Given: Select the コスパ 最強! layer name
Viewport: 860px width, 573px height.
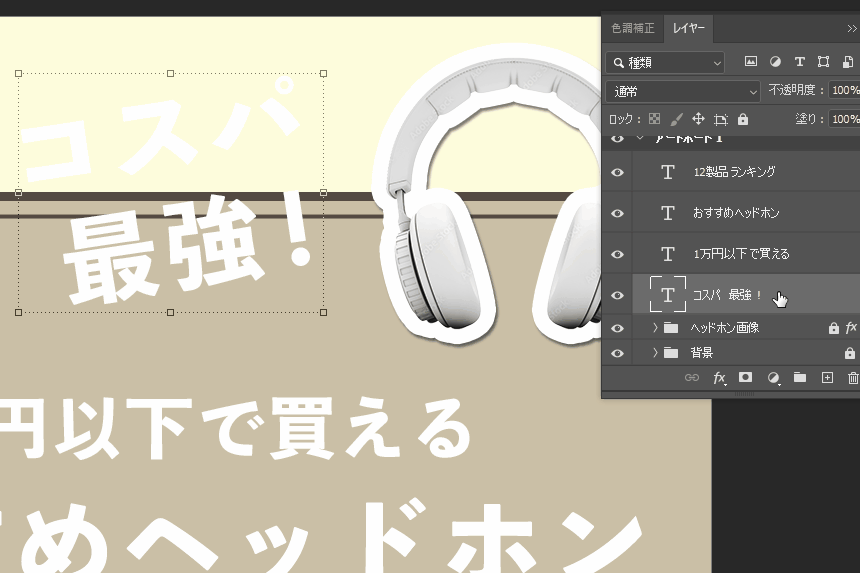Looking at the screenshot, I should (x=727, y=295).
